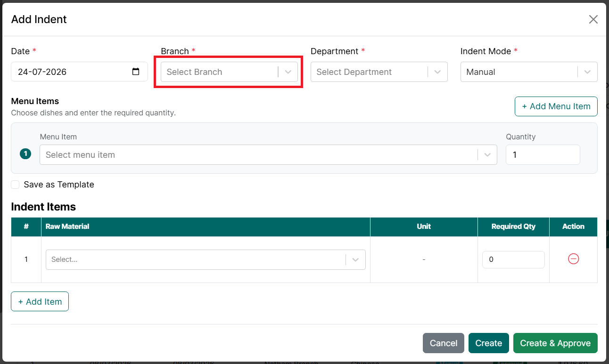This screenshot has width=609, height=364.
Task: Click the Create button
Action: tap(489, 343)
